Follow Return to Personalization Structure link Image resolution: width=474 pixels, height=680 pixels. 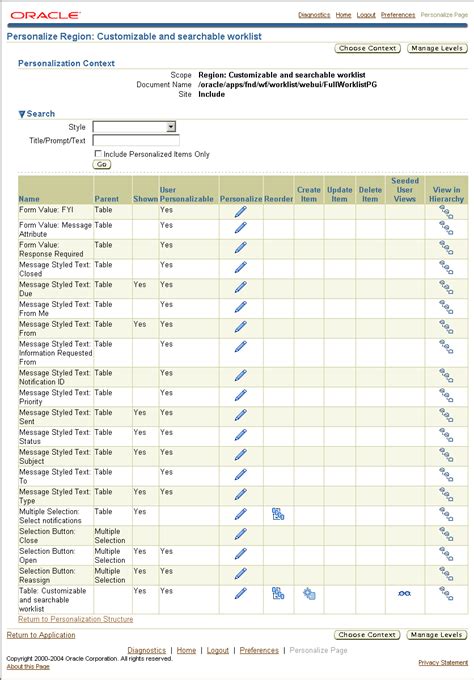[75, 619]
